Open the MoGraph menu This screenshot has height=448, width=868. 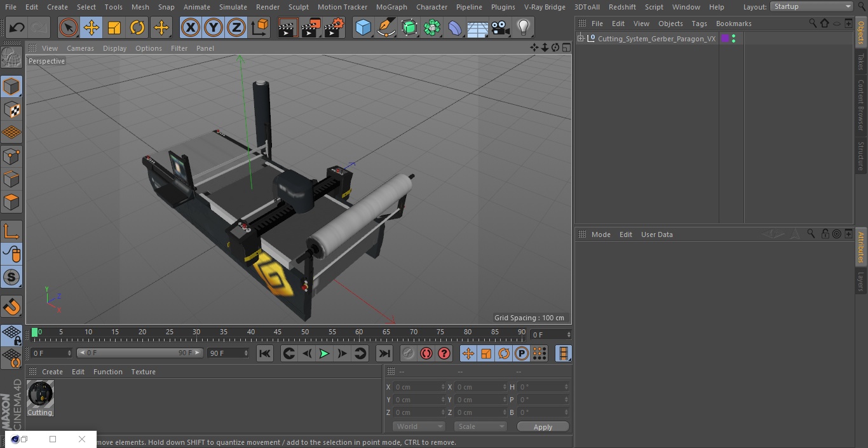391,7
